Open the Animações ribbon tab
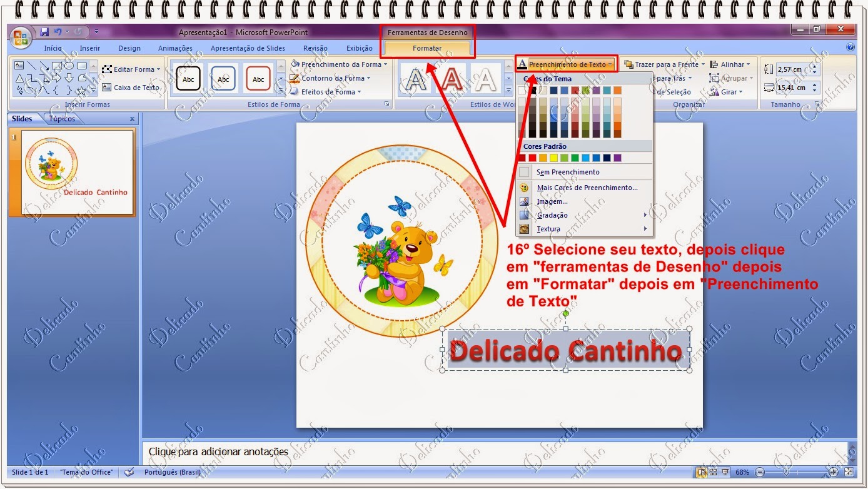 tap(176, 48)
